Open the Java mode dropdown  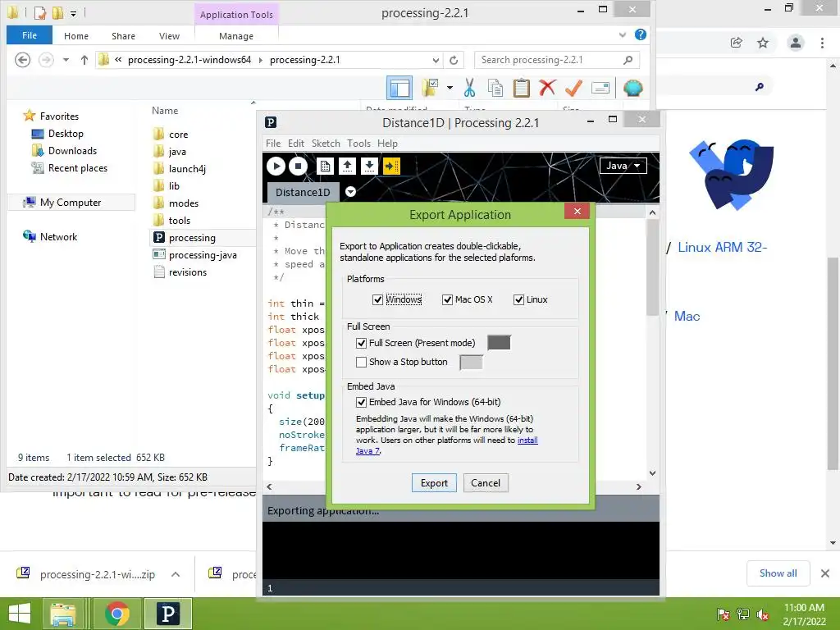coord(623,166)
